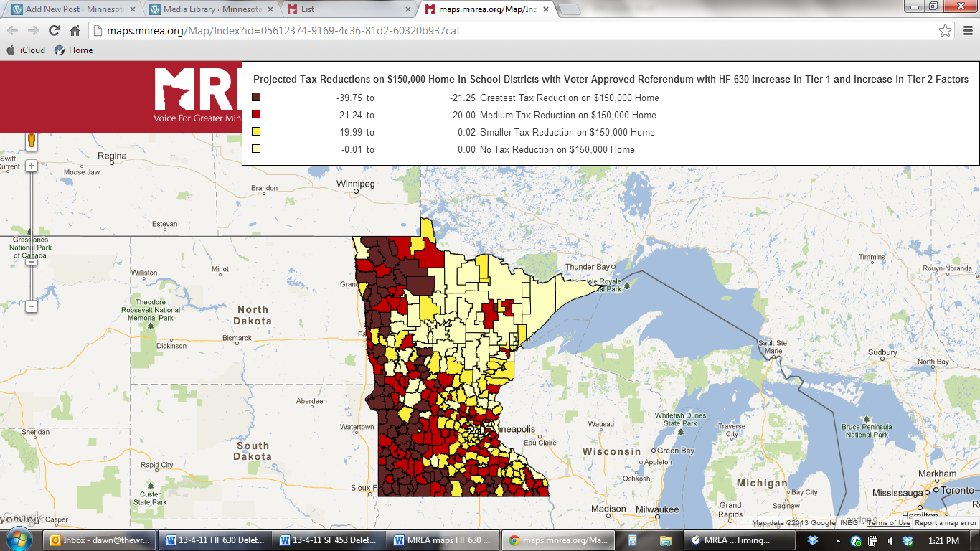Click the pale yellow No Tax Reduction swatch

(x=256, y=149)
